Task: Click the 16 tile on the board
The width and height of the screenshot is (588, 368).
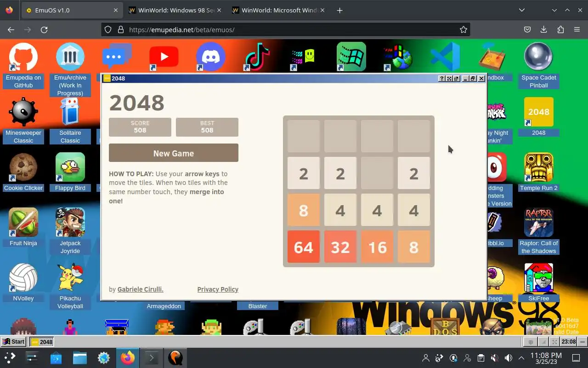Action: pyautogui.click(x=377, y=247)
